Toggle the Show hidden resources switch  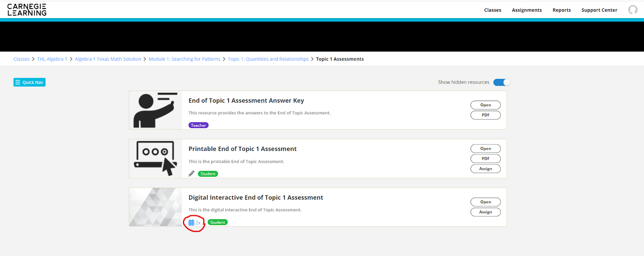(502, 82)
